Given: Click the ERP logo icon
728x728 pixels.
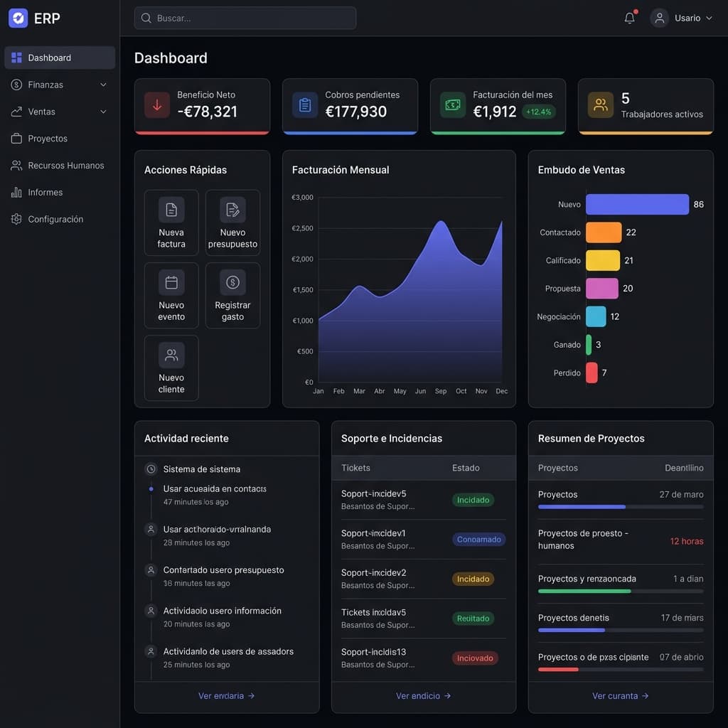Looking at the screenshot, I should (x=18, y=18).
